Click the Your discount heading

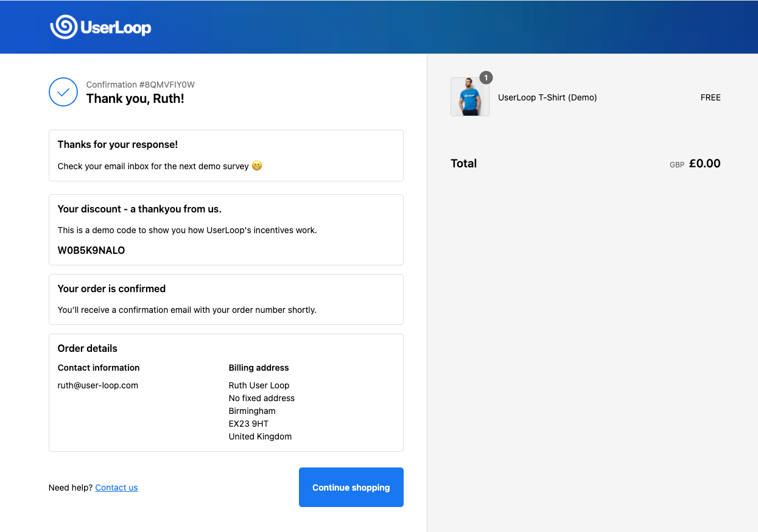pos(139,209)
